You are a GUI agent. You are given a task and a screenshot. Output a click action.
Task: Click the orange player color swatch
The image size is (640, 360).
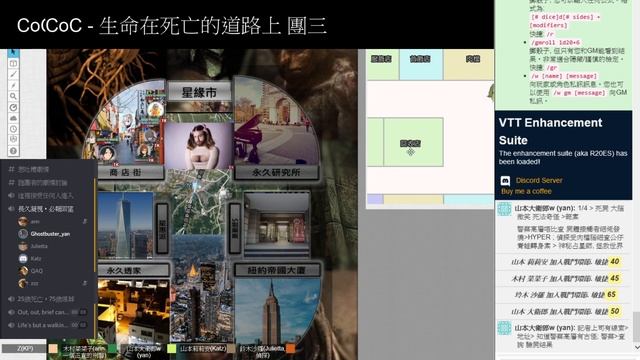[291, 349]
